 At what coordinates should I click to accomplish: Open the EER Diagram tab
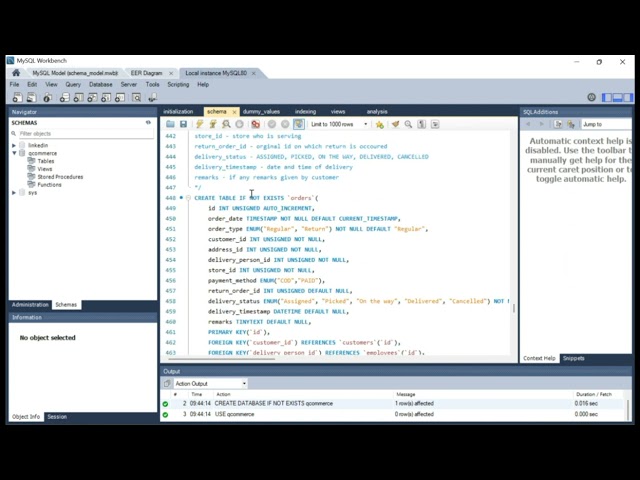click(146, 73)
